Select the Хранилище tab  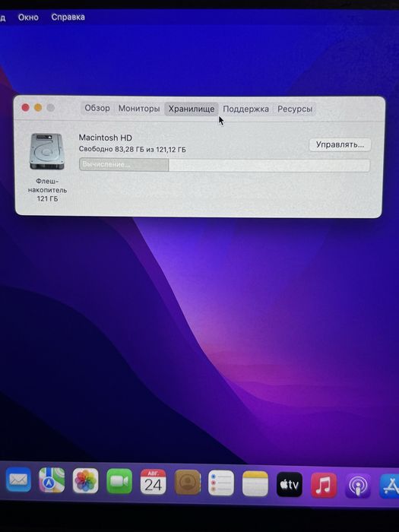coord(192,109)
